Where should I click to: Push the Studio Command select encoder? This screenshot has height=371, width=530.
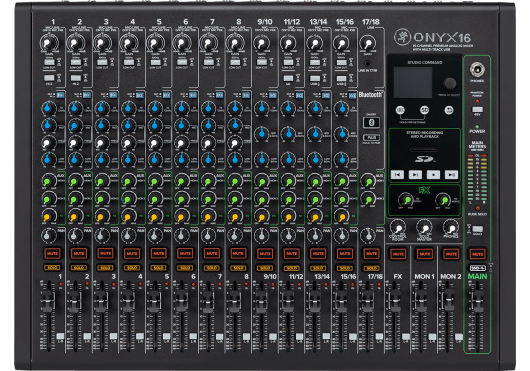point(449,83)
